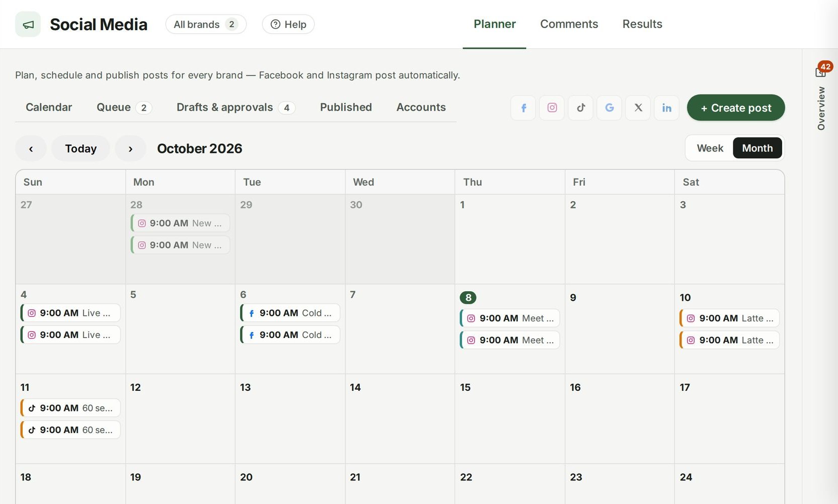The height and width of the screenshot is (504, 838).
Task: Switch to the Planner tab
Action: point(495,24)
